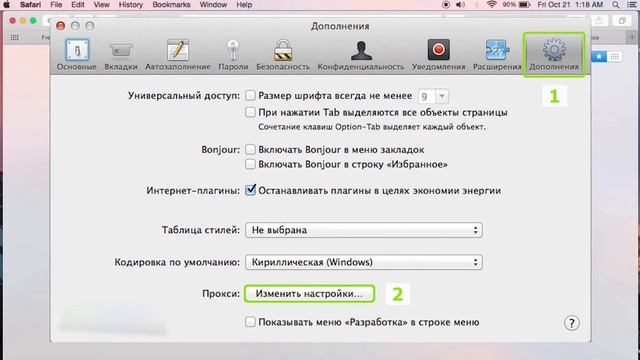Open the Help menu

pyautogui.click(x=244, y=5)
